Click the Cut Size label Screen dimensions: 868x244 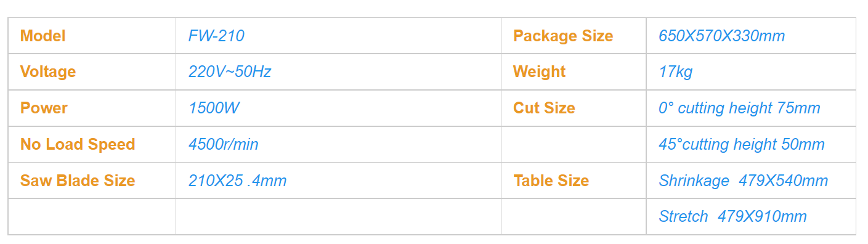(544, 108)
